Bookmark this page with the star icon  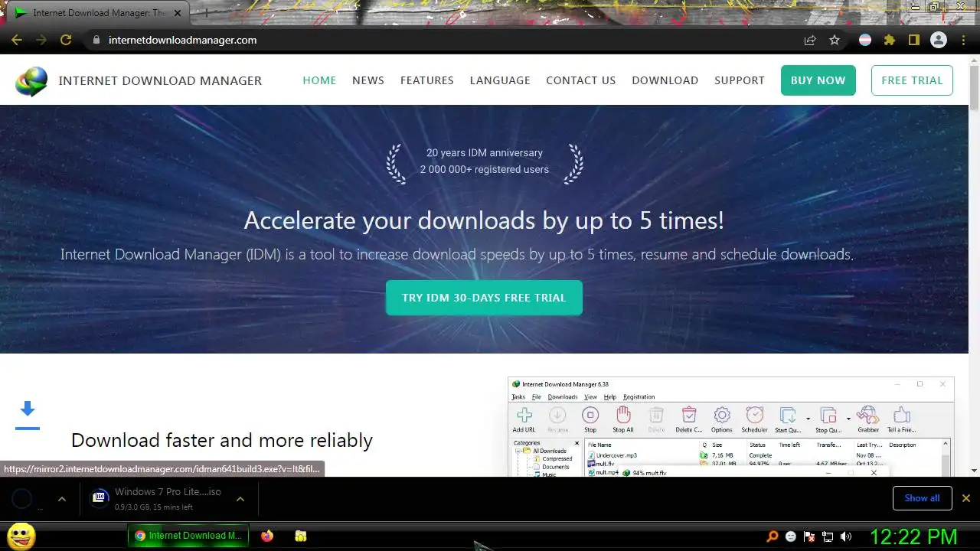[x=835, y=40]
